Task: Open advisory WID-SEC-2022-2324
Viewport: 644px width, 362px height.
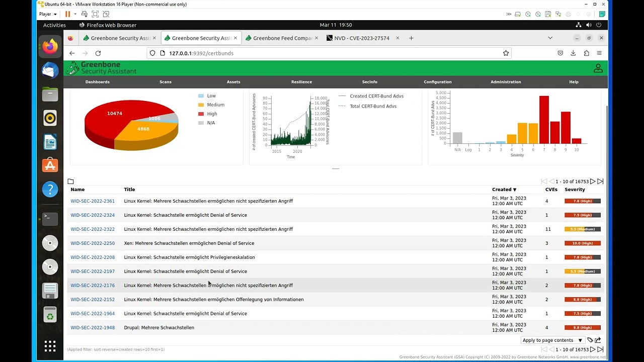Action: click(x=93, y=215)
